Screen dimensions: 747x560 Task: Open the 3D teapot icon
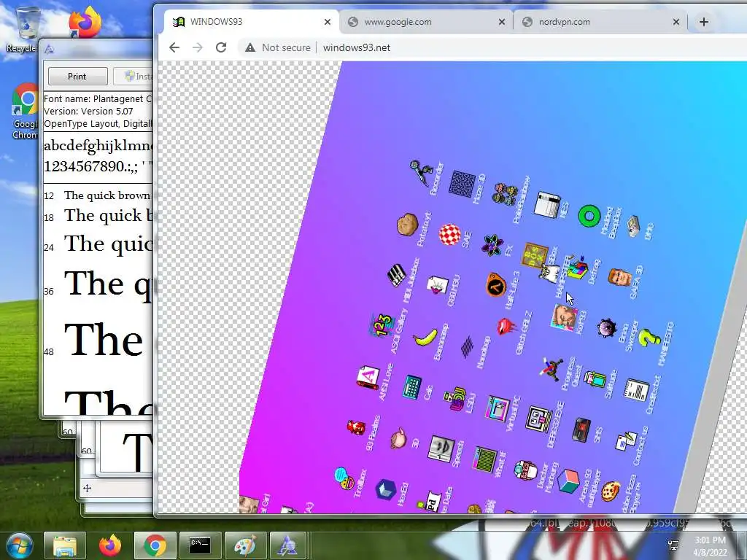click(x=398, y=438)
